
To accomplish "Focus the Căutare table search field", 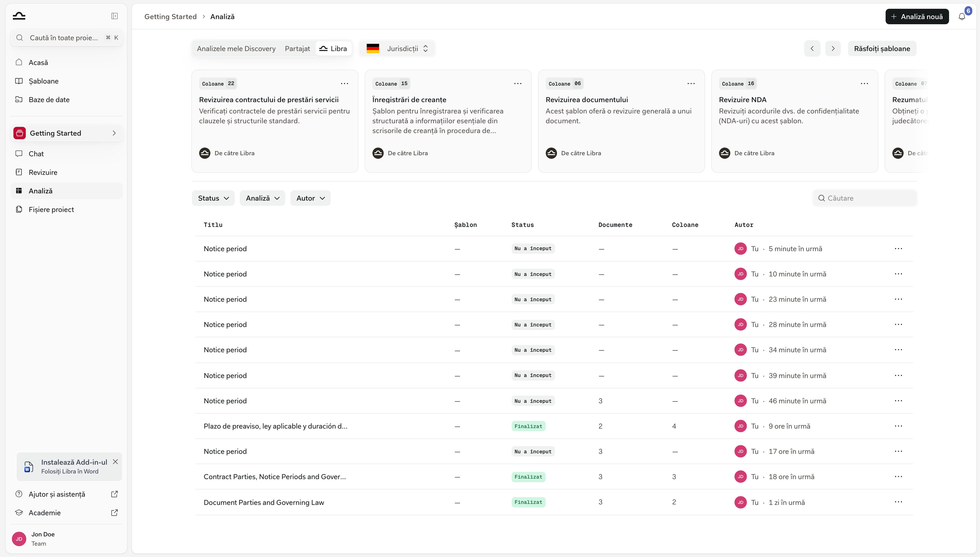I will point(864,198).
